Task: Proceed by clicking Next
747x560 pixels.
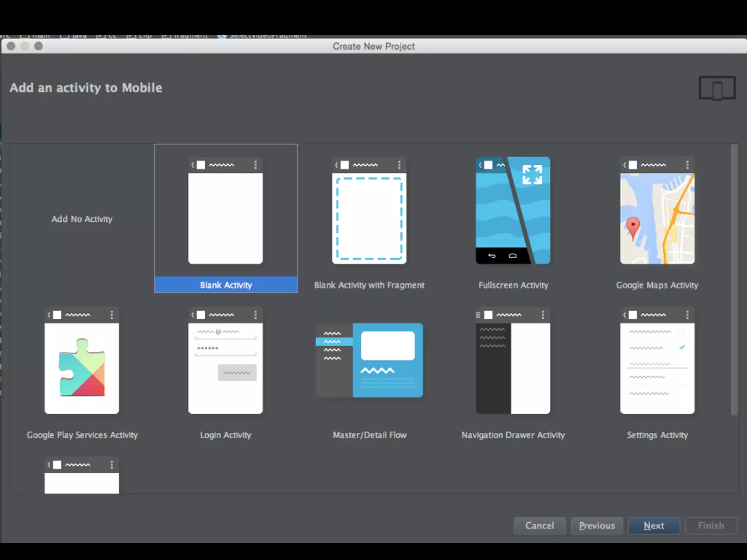Action: pyautogui.click(x=654, y=525)
